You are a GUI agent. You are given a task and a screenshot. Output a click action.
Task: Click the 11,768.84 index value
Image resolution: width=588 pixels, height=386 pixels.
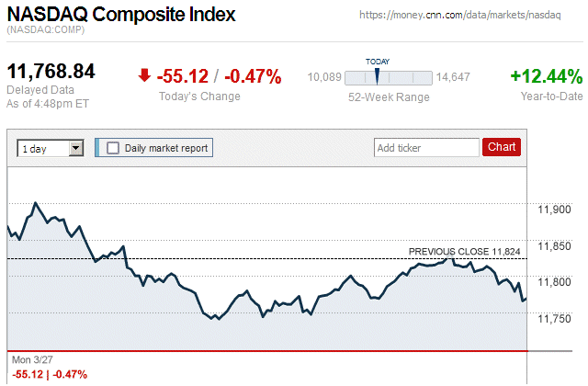(x=51, y=73)
